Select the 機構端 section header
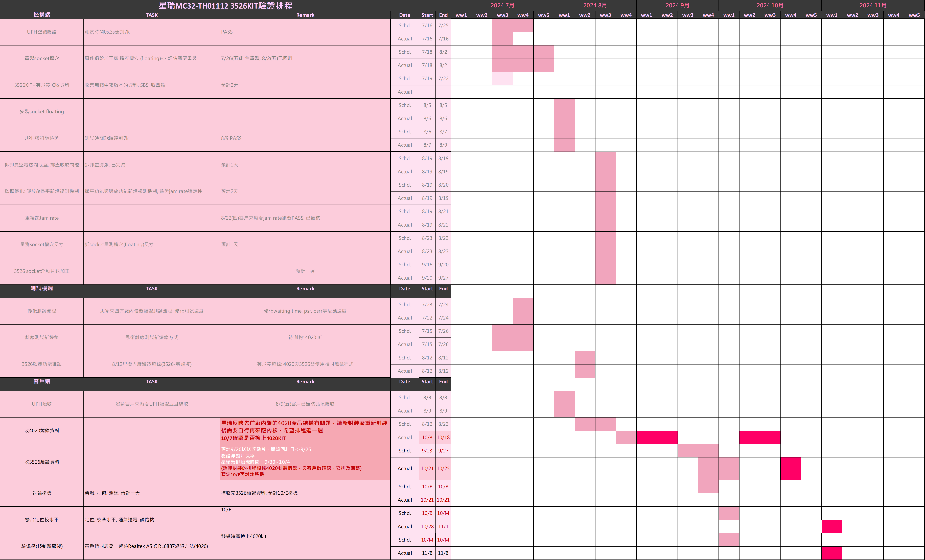925x560 pixels. (42, 15)
